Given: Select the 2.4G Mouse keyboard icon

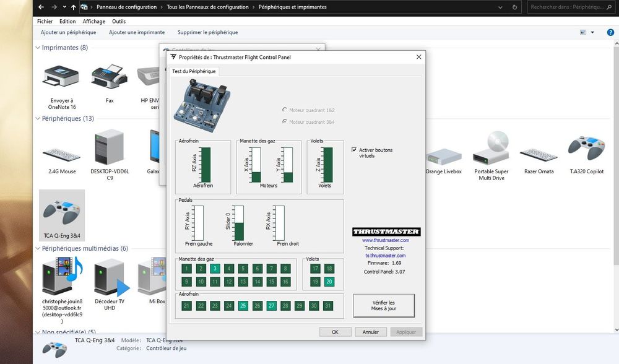Looking at the screenshot, I should click(x=61, y=153).
